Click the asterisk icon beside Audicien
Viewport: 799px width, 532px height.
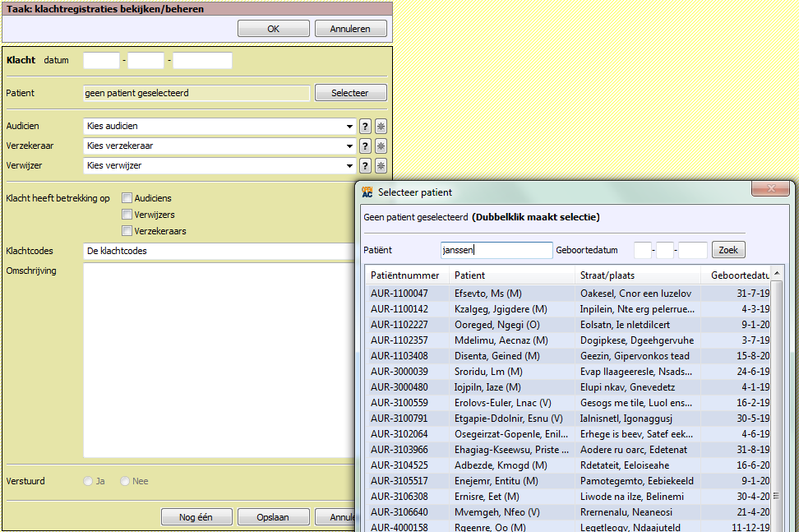click(x=381, y=127)
